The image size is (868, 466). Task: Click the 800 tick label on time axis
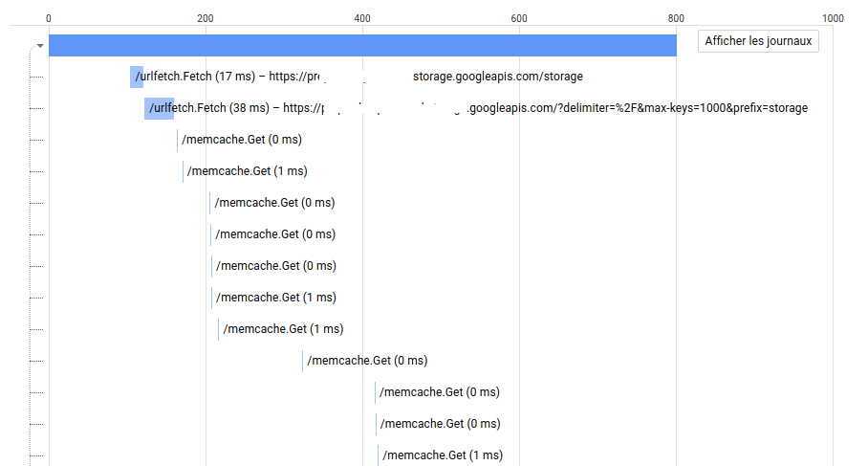[x=676, y=18]
